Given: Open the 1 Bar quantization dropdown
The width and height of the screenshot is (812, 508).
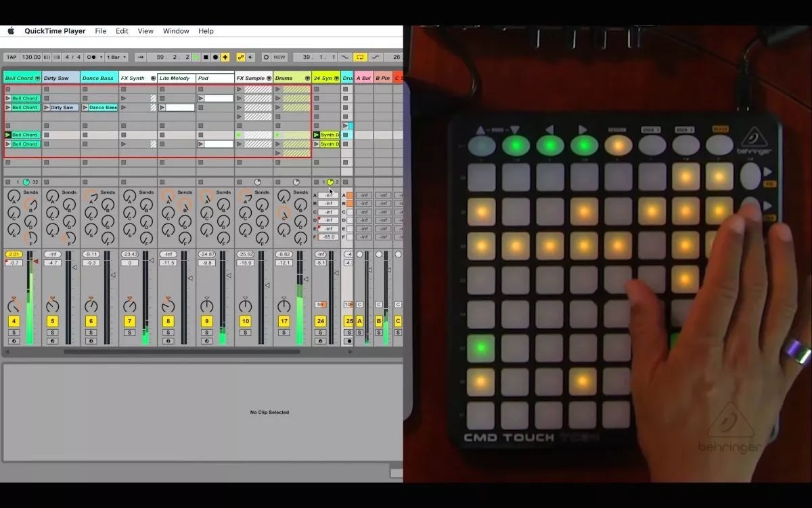Looking at the screenshot, I should 115,57.
